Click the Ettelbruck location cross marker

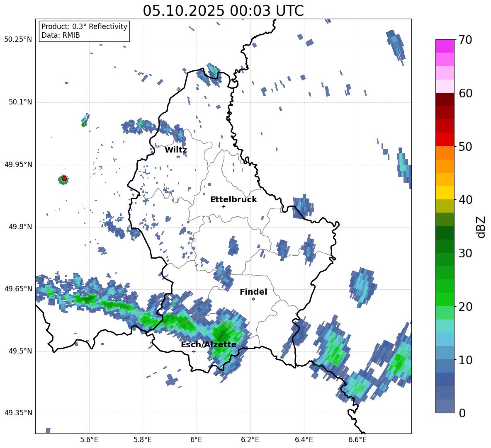(224, 206)
